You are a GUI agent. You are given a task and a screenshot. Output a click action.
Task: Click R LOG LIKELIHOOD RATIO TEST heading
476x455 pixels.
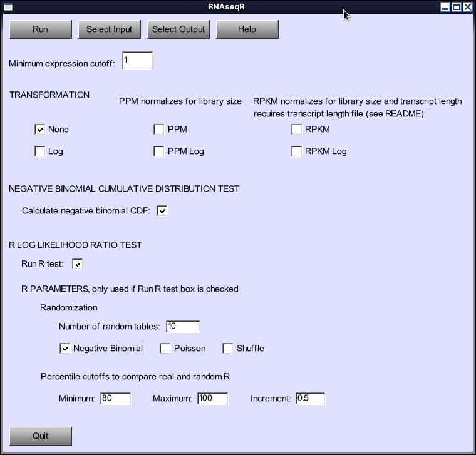[75, 245]
